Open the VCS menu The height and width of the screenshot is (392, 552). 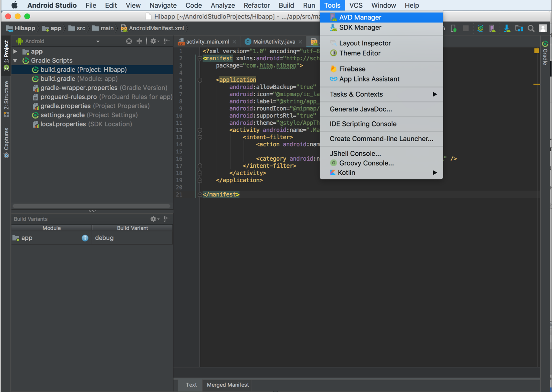pyautogui.click(x=356, y=5)
